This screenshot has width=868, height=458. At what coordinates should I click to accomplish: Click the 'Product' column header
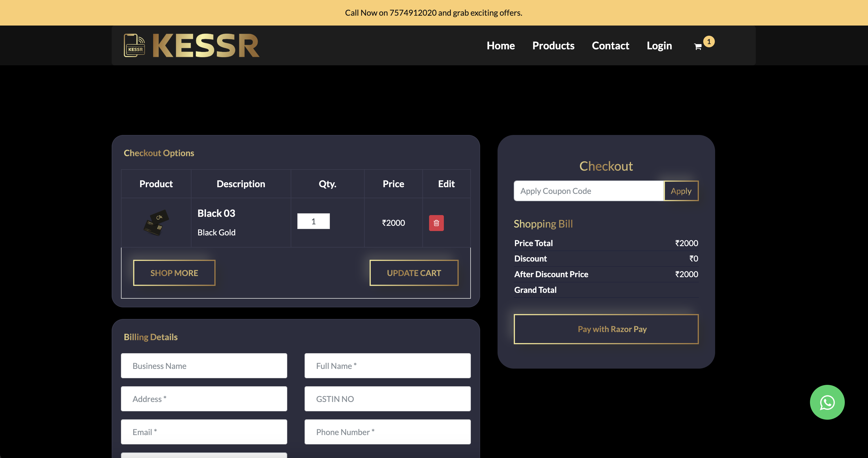156,184
